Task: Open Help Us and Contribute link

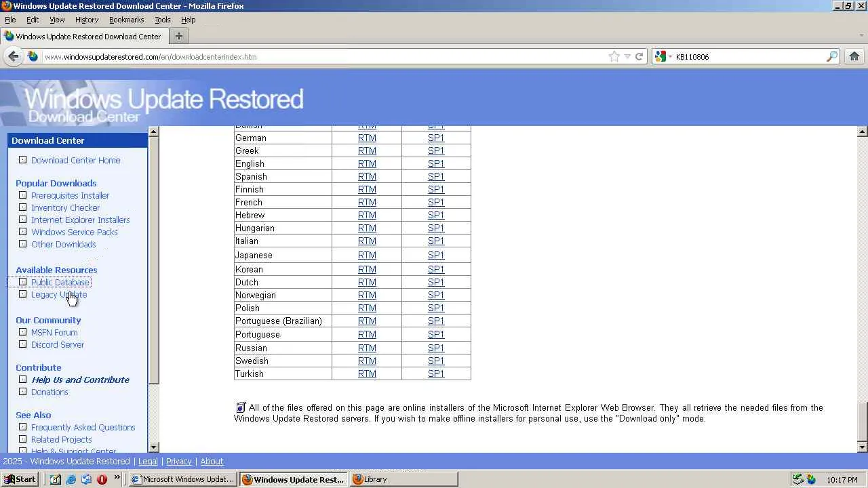Action: tap(80, 380)
